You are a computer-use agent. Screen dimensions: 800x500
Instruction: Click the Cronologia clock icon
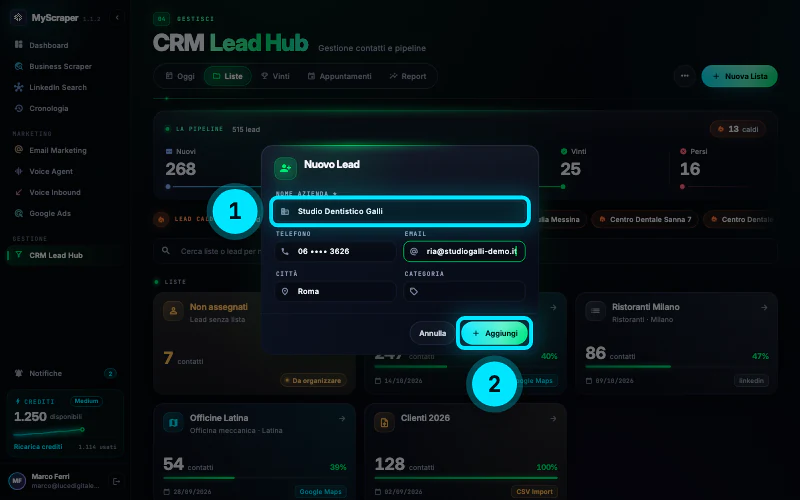click(x=19, y=108)
